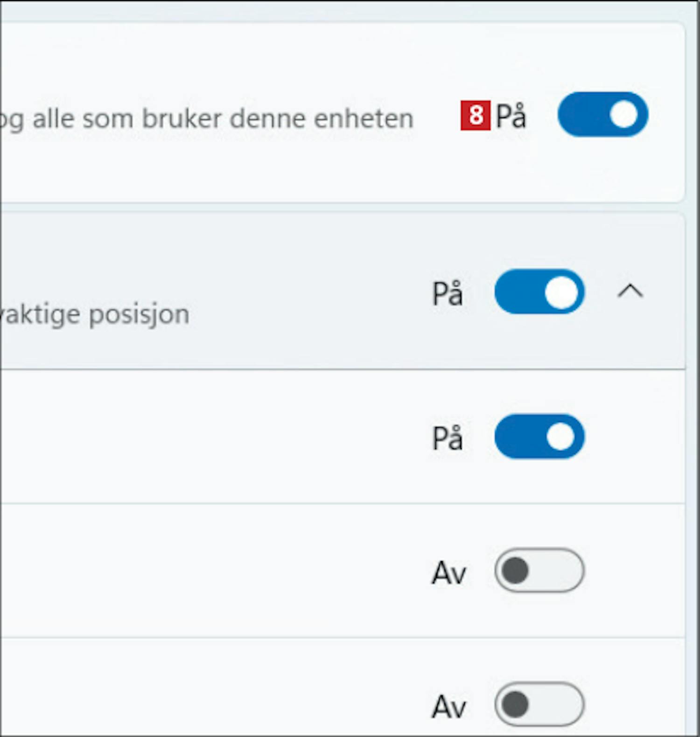Screen dimensions: 700x737
Task: Enable the first toggle labeled Av
Action: pyautogui.click(x=539, y=570)
